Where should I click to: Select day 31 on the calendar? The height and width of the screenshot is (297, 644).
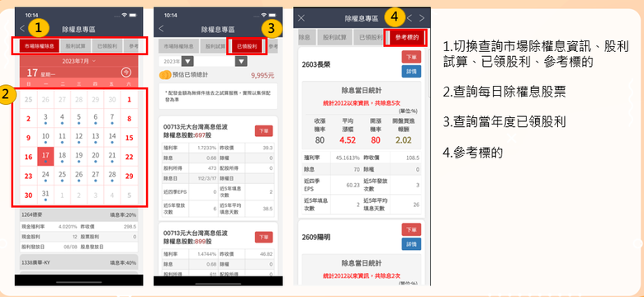point(45,195)
